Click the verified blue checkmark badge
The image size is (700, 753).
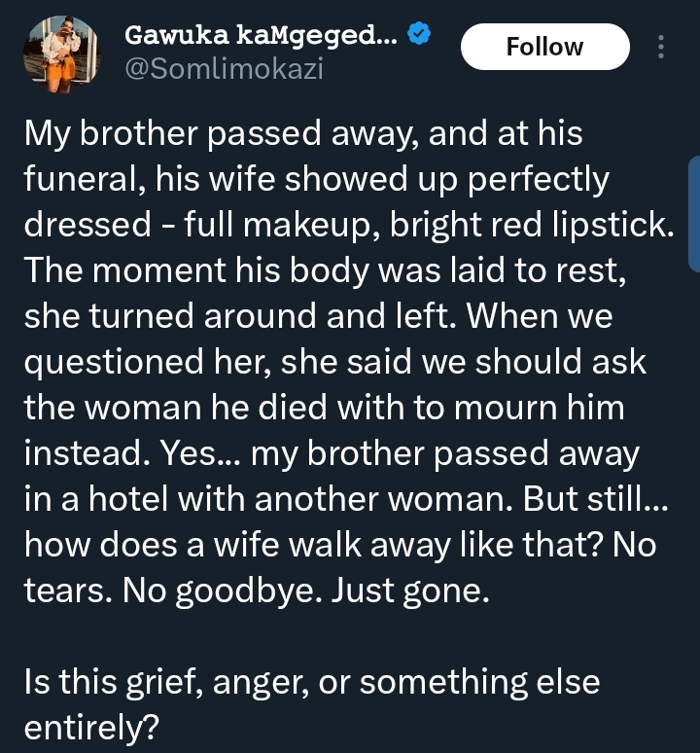420,35
